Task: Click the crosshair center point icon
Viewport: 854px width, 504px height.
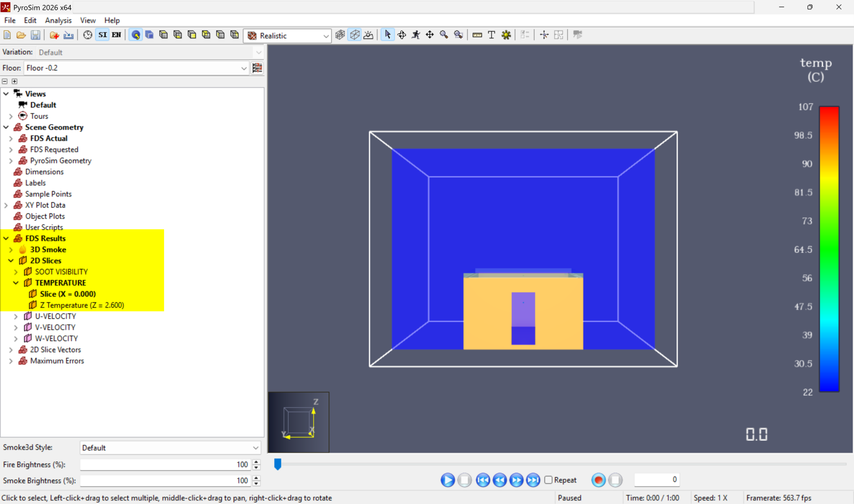Action: (544, 35)
